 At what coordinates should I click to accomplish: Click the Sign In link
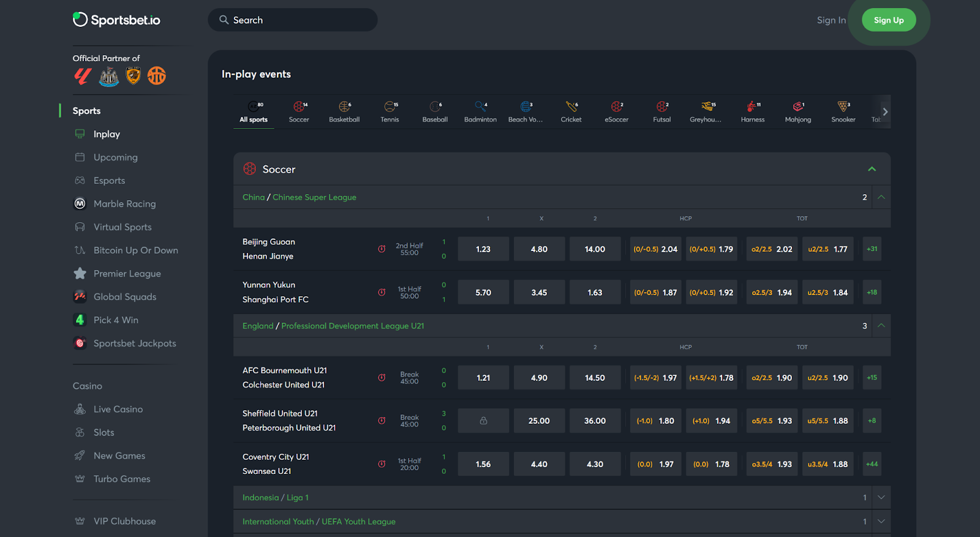click(831, 20)
